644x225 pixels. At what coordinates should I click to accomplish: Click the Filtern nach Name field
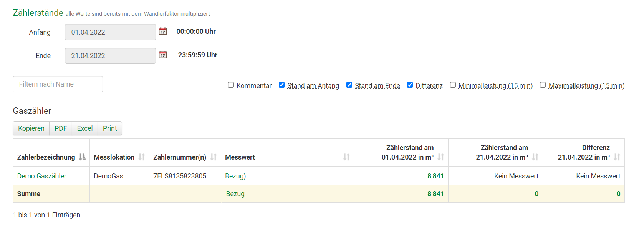(x=58, y=84)
